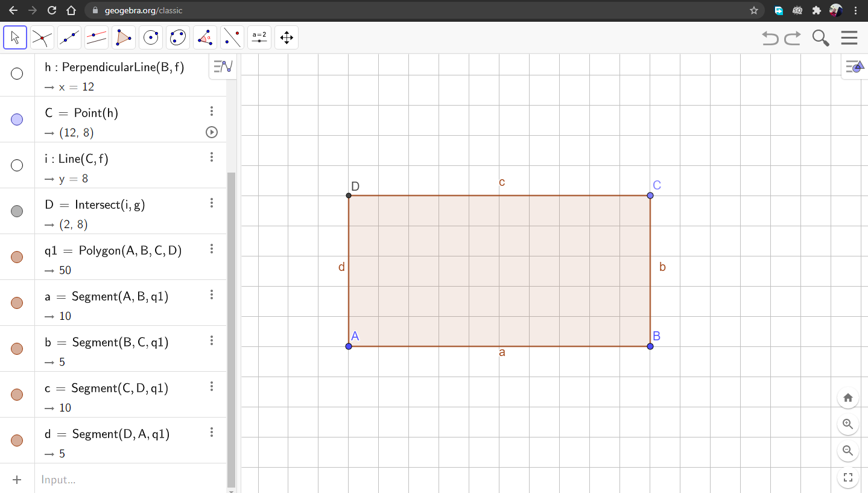Click the Redo arrow
This screenshot has width=868, height=493.
click(x=793, y=38)
